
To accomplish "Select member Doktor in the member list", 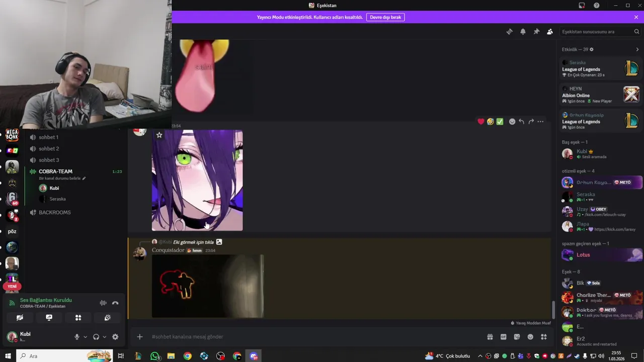I will [601, 312].
